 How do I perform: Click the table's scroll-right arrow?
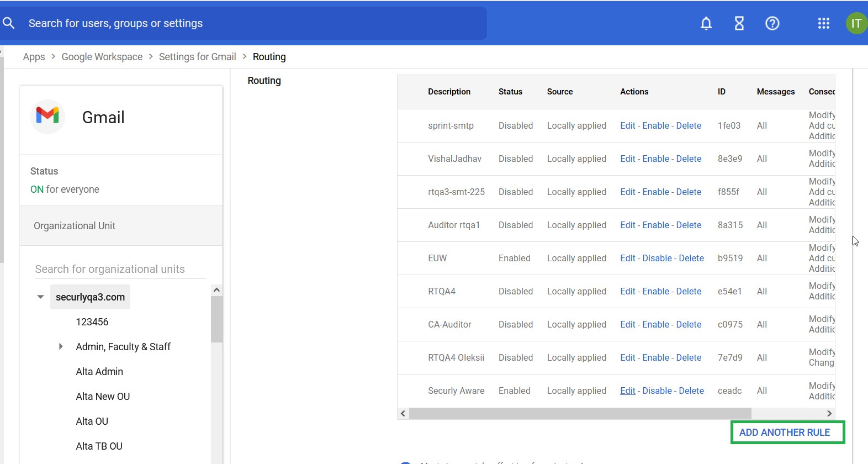[x=829, y=414]
